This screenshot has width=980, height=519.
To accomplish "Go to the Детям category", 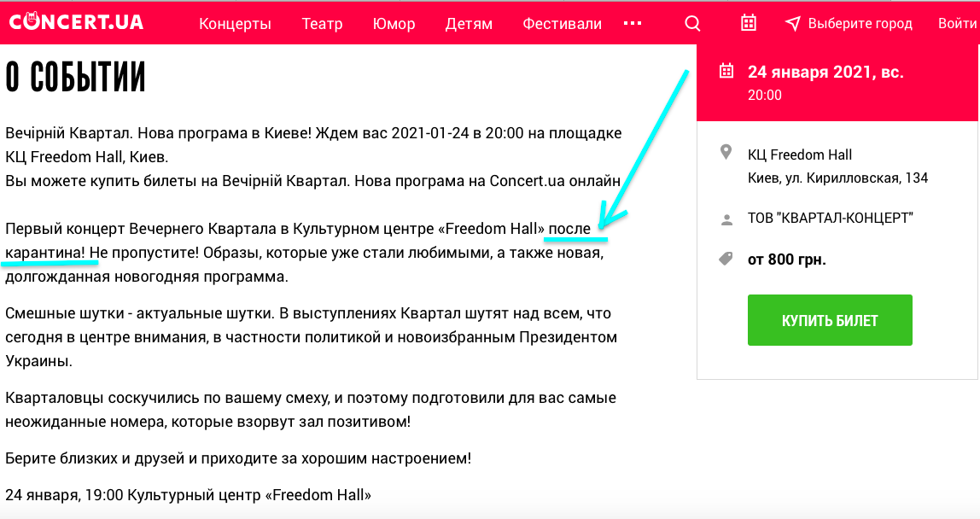I will 468,24.
